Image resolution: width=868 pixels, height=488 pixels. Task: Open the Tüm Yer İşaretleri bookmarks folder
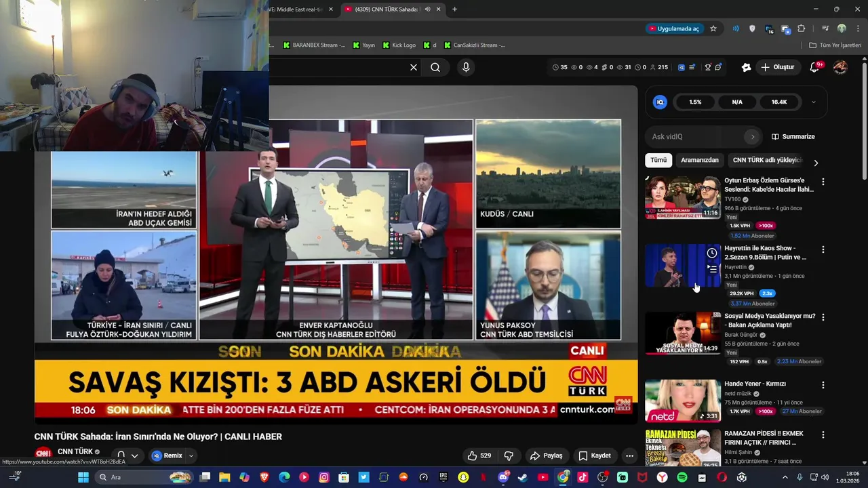(x=835, y=45)
